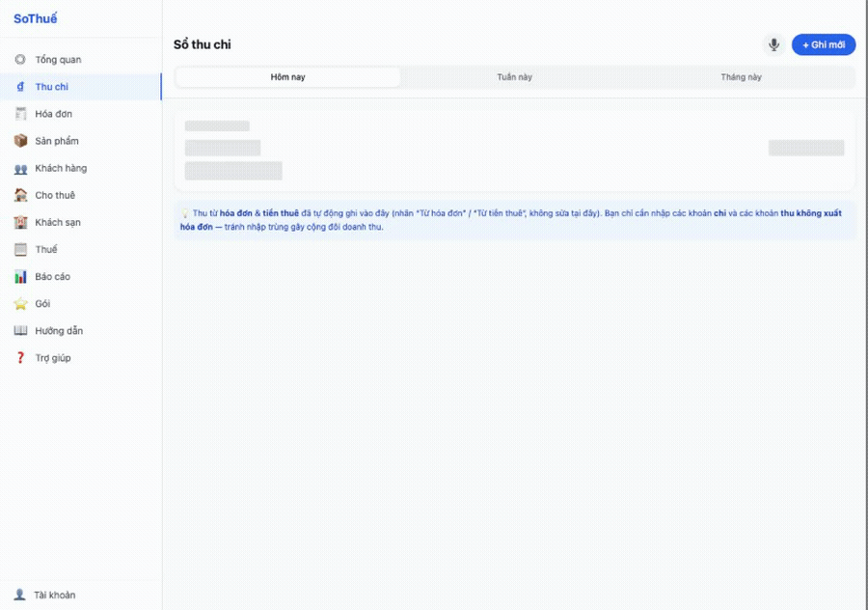This screenshot has width=868, height=610.
Task: Open the Hướng dẫn book icon
Action: [x=20, y=331]
